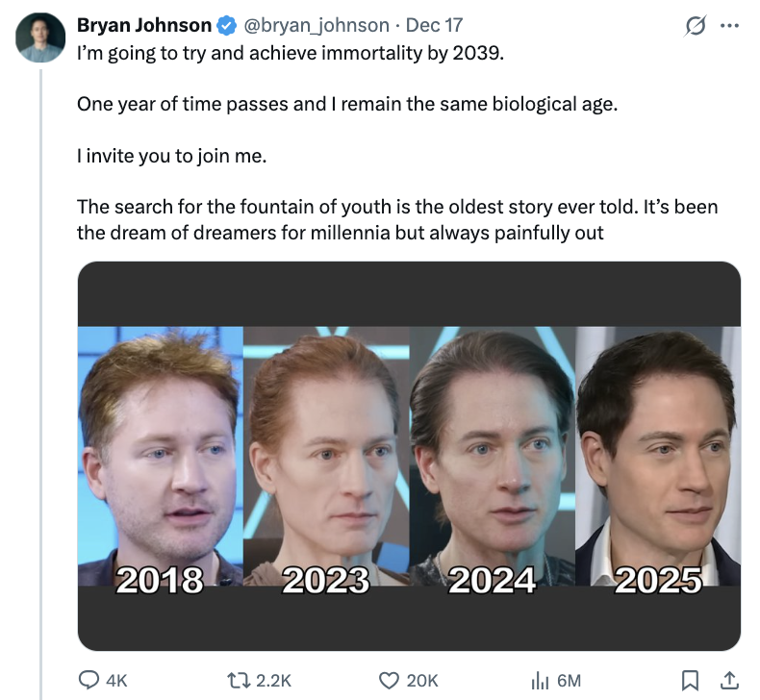Share the post via upload icon

click(x=729, y=680)
